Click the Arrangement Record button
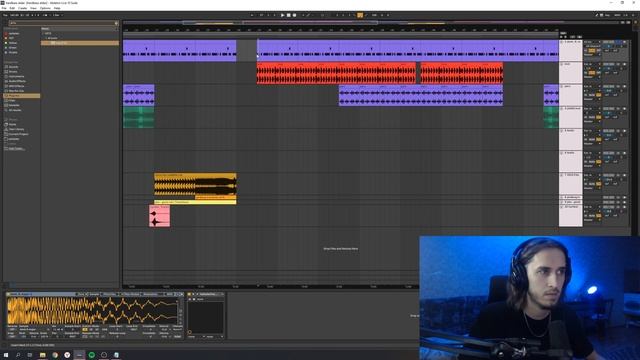Viewport: 640px width, 360px height. [294, 15]
